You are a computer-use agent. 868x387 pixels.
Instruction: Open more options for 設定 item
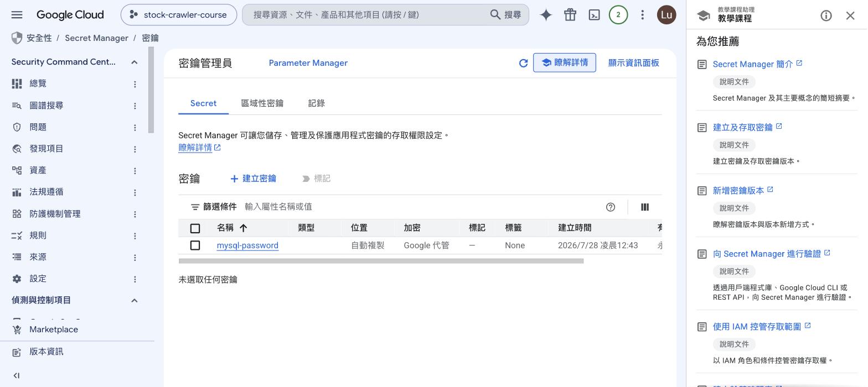[x=135, y=279]
